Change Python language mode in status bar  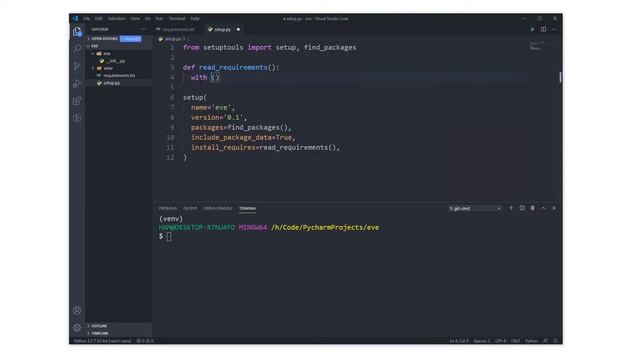[x=531, y=341]
